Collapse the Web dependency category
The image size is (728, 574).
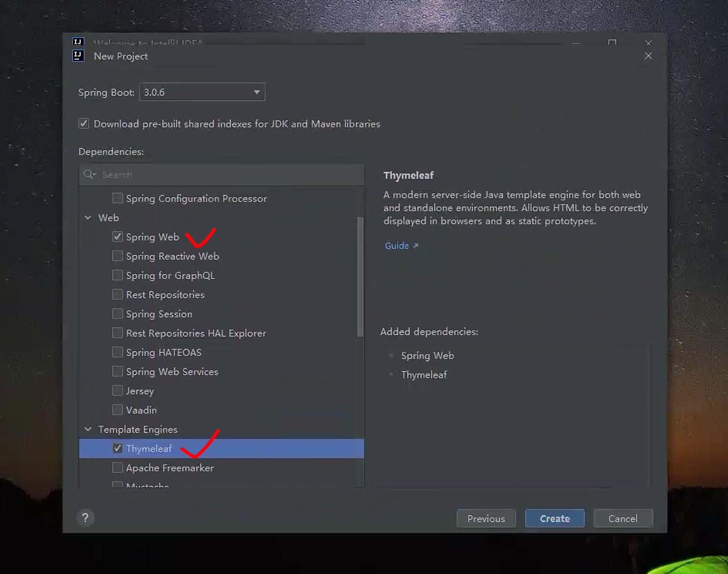(88, 218)
